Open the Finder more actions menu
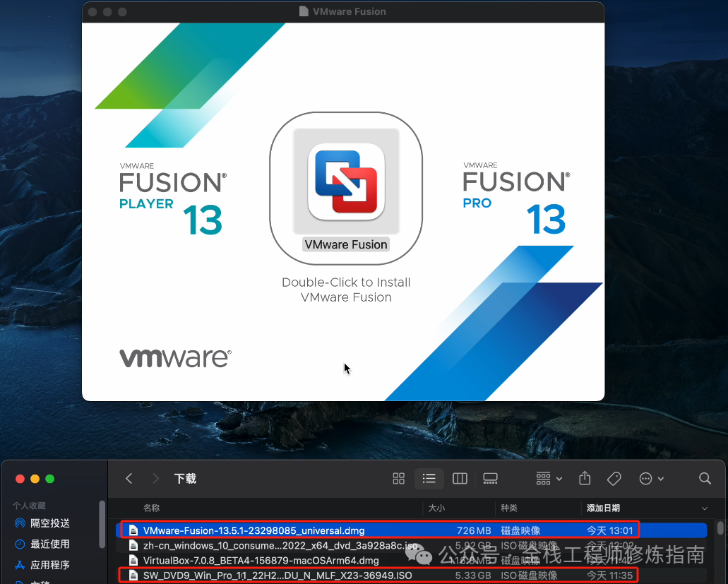 [652, 479]
